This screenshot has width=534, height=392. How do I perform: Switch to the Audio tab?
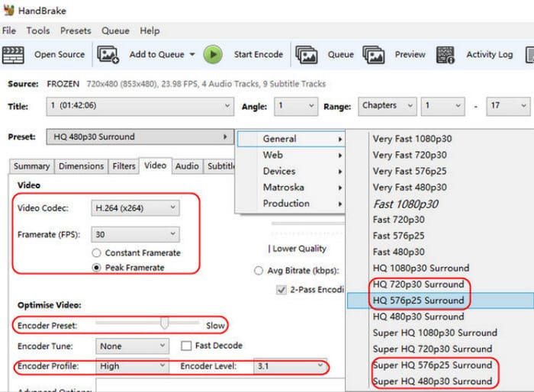pos(187,166)
